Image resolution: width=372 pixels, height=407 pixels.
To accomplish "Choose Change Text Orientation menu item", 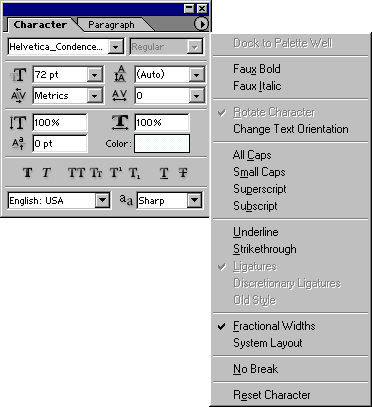I will click(x=290, y=129).
